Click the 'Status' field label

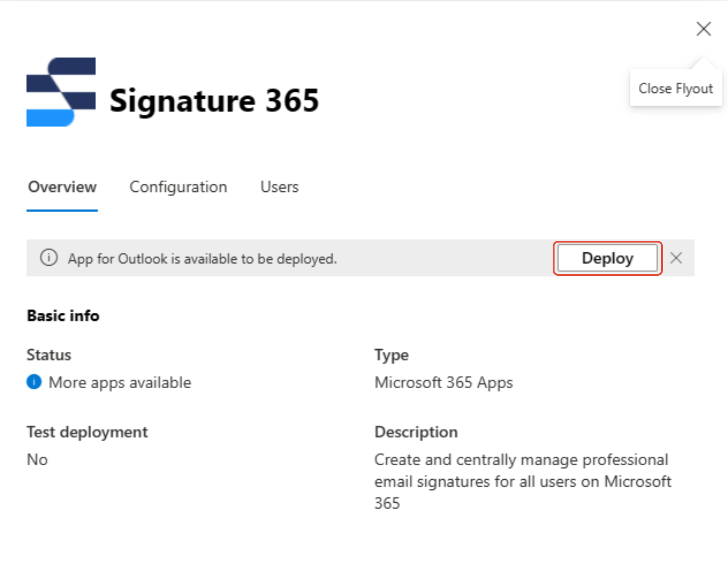[49, 355]
